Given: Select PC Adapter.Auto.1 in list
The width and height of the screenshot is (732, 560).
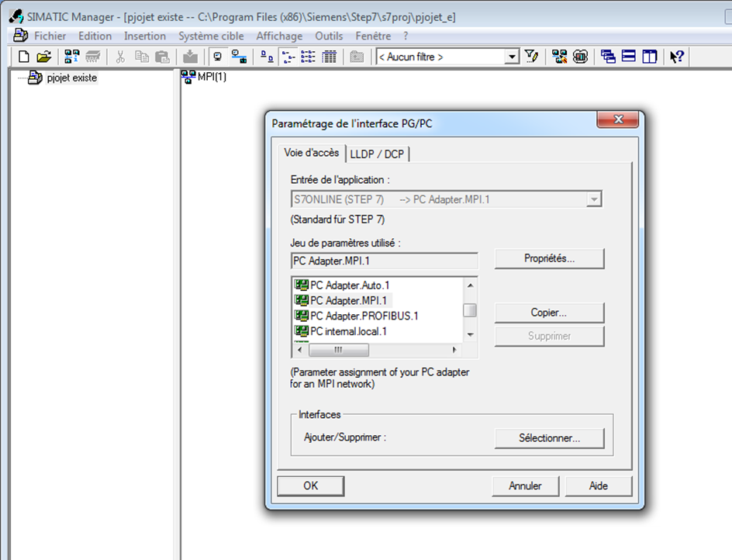Looking at the screenshot, I should [350, 285].
